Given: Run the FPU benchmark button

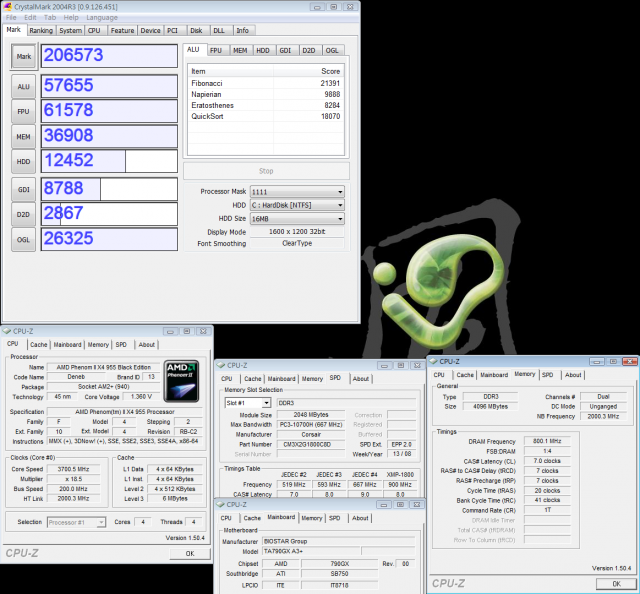Looking at the screenshot, I should (x=24, y=111).
